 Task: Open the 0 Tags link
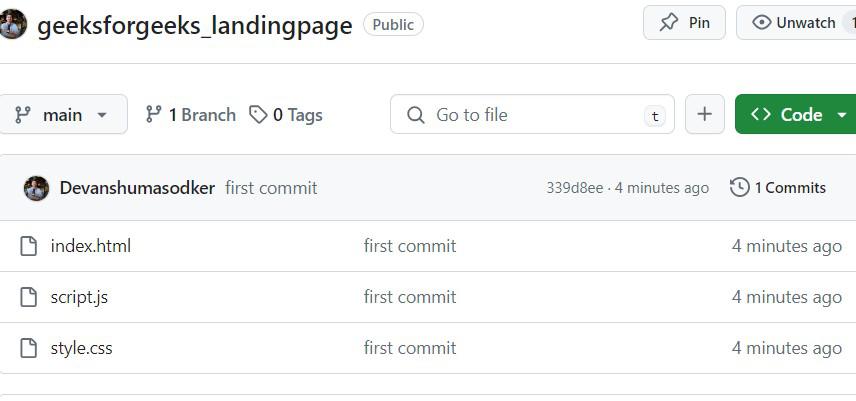coord(286,115)
